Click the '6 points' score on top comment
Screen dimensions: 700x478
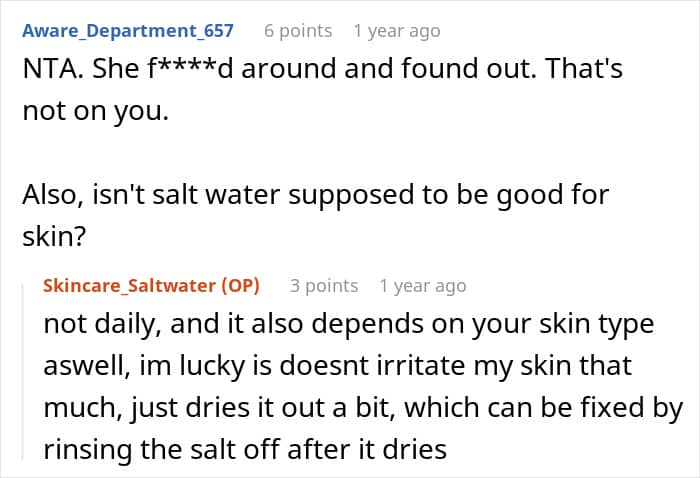click(x=297, y=31)
